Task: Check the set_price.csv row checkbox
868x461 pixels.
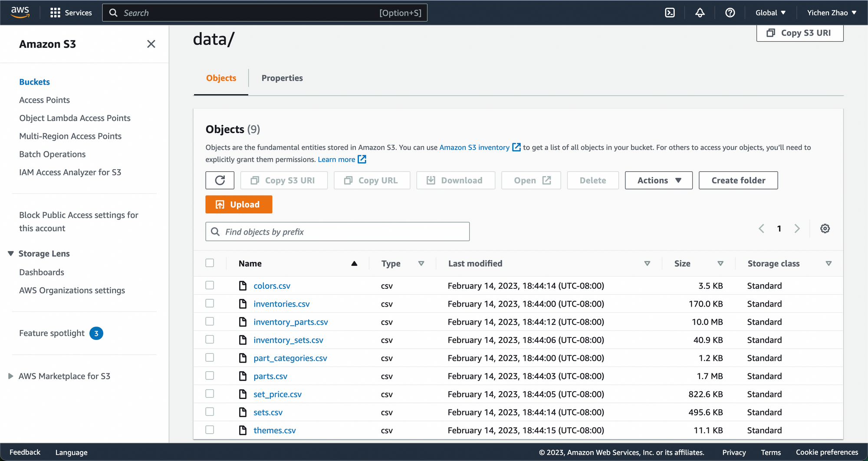Action: (x=210, y=393)
